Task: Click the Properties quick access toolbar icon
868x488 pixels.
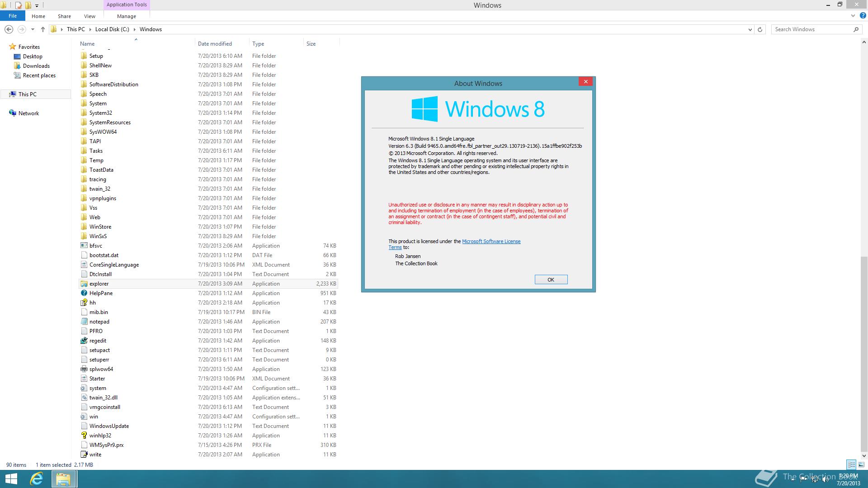Action: [x=19, y=5]
